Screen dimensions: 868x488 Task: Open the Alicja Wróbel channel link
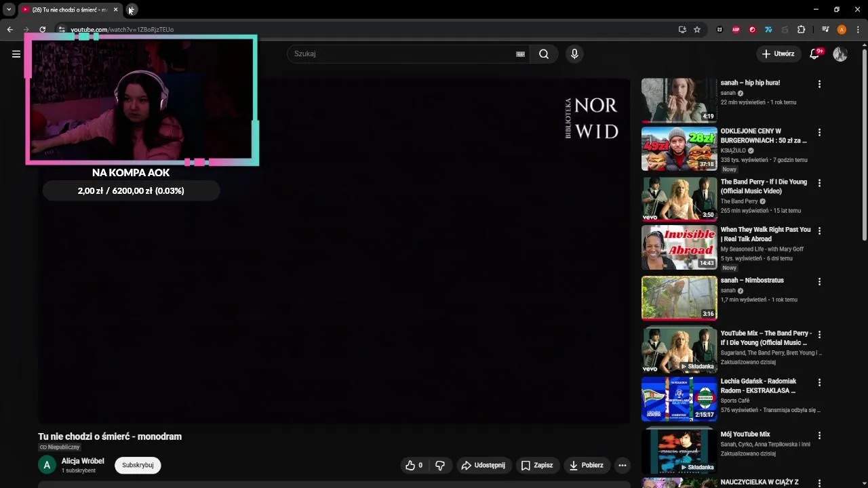[x=83, y=461]
